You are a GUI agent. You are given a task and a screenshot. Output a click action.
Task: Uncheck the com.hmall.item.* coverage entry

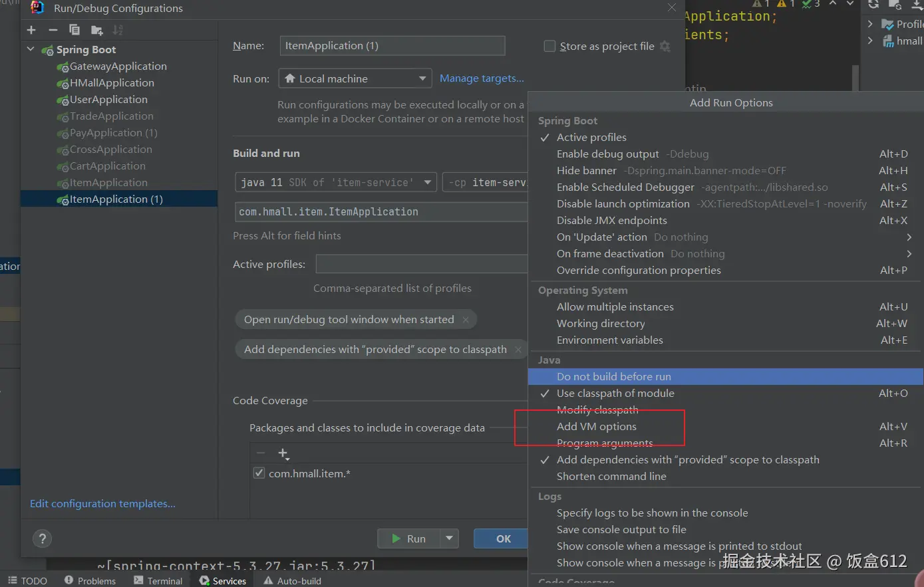(259, 473)
